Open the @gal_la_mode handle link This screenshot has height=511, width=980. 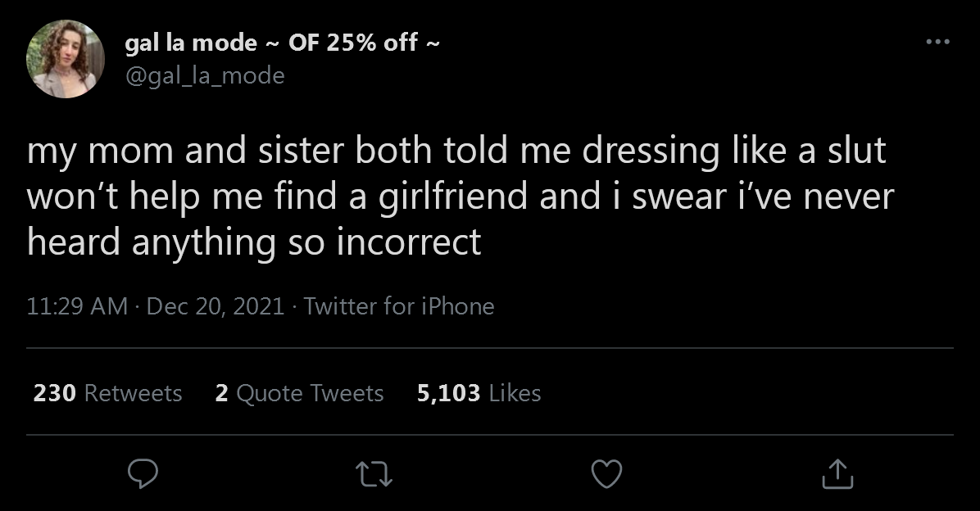pyautogui.click(x=205, y=75)
